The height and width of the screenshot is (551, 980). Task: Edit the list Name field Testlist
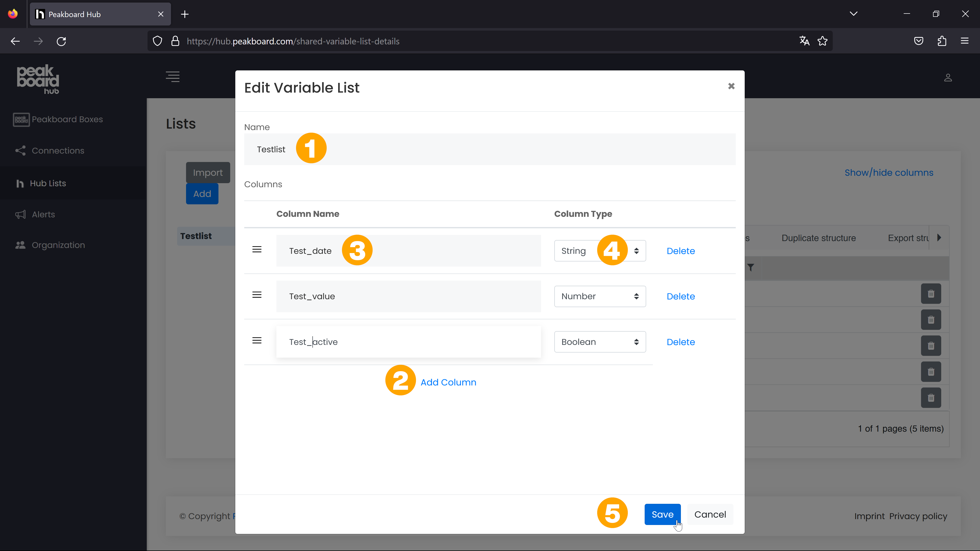(490, 149)
